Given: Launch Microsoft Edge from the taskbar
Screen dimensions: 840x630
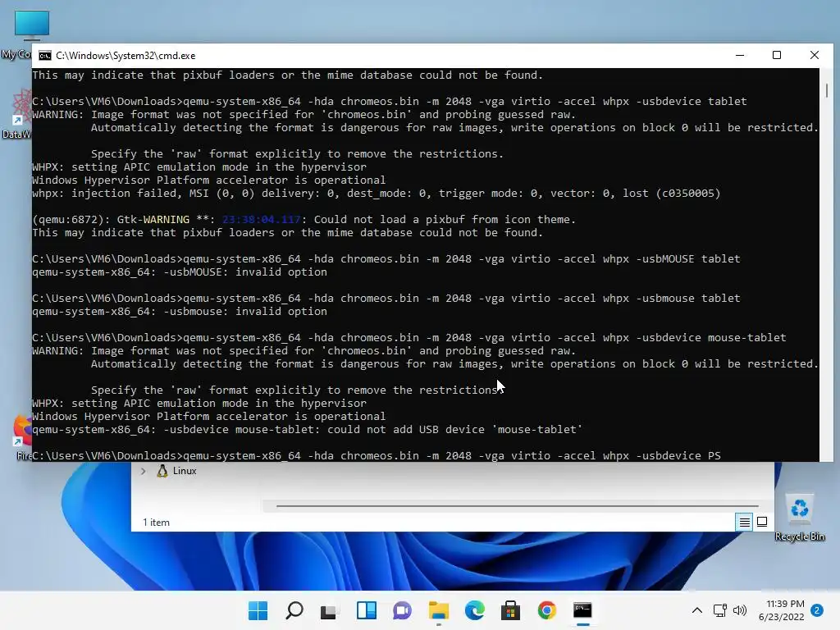Looking at the screenshot, I should [475, 610].
